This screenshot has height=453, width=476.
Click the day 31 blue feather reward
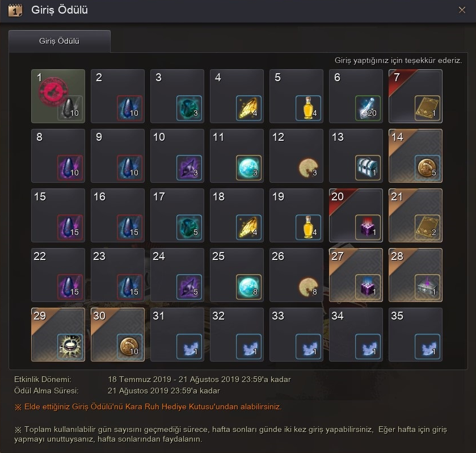click(189, 346)
